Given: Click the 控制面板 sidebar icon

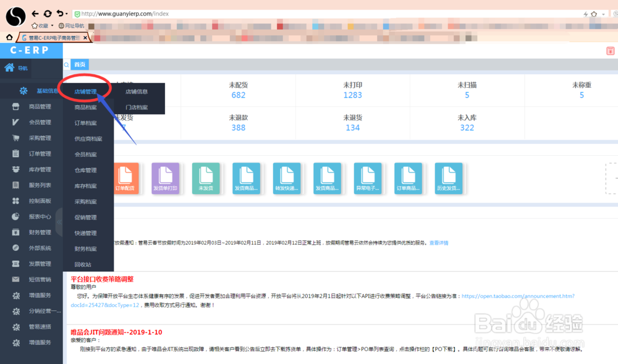Looking at the screenshot, I should [16, 201].
